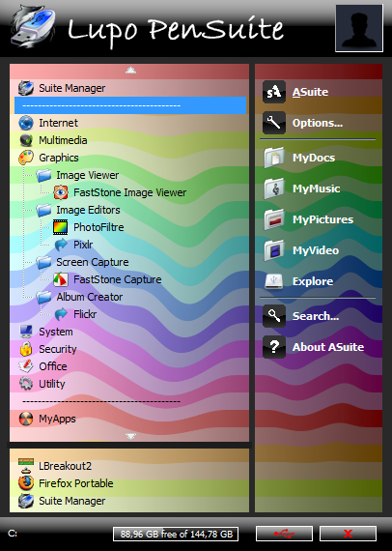Open Options... label in the right panel

(x=318, y=123)
